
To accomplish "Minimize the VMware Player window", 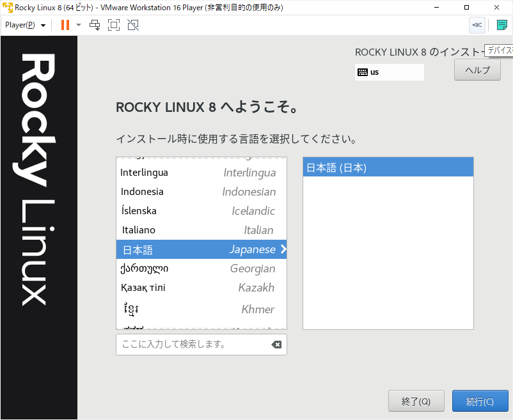I will click(436, 7).
